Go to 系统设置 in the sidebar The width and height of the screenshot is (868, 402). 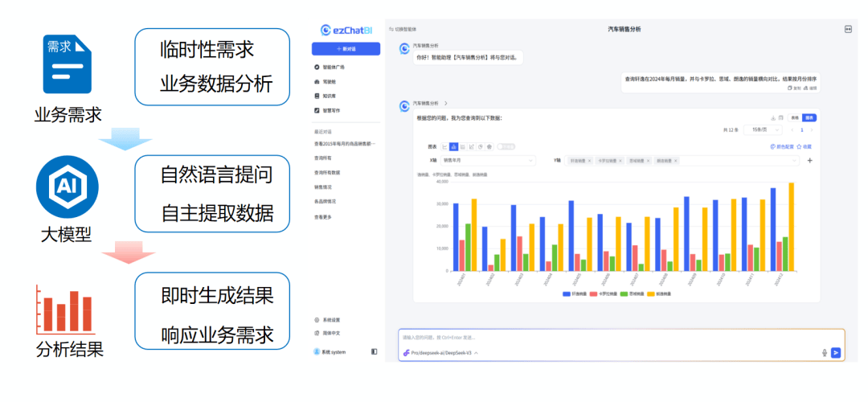point(331,319)
